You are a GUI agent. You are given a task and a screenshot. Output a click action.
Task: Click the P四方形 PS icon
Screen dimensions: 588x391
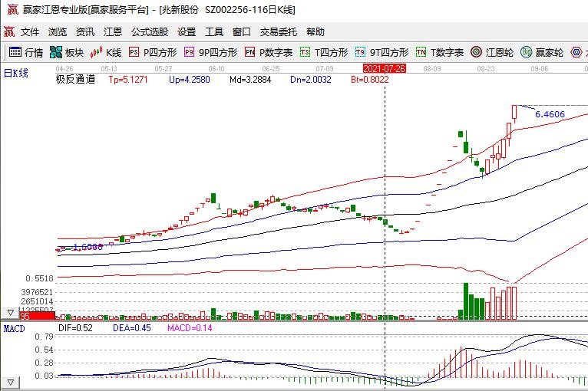pos(134,52)
